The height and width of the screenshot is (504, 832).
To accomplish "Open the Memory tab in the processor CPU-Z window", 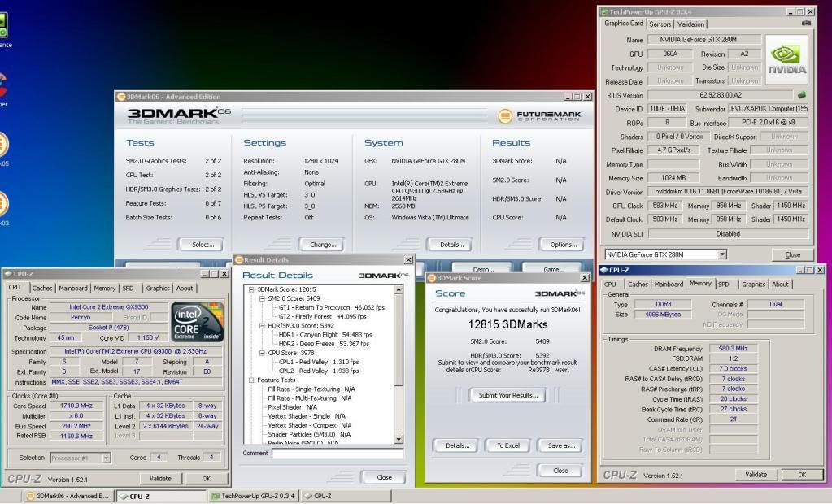I will (105, 288).
